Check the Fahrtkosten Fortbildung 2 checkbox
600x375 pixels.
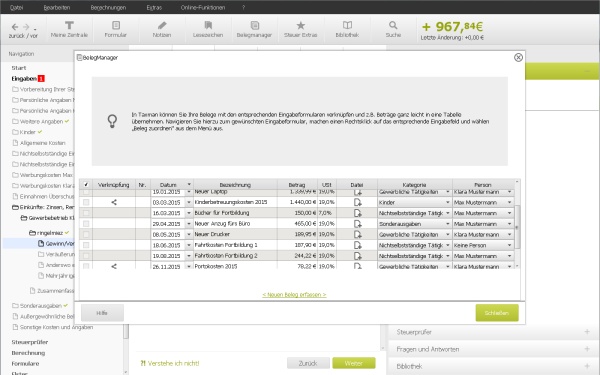pyautogui.click(x=86, y=256)
